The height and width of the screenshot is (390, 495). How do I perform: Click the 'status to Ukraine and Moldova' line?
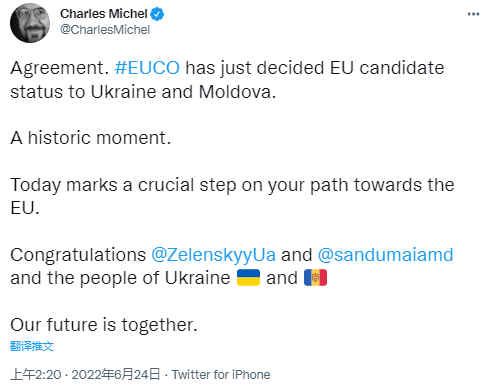143,92
